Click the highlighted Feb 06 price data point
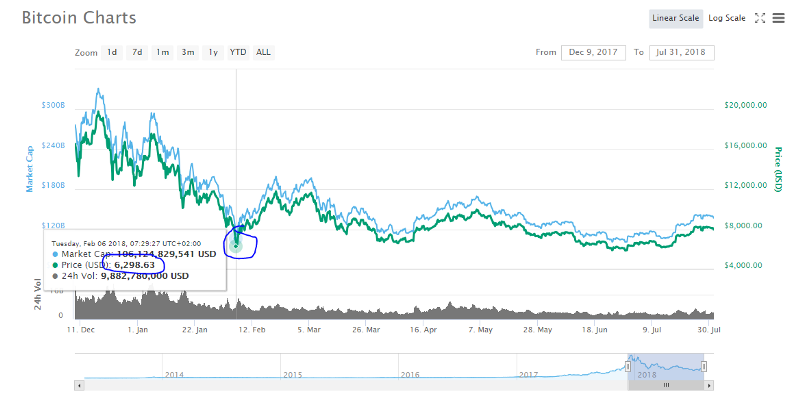 236,246
